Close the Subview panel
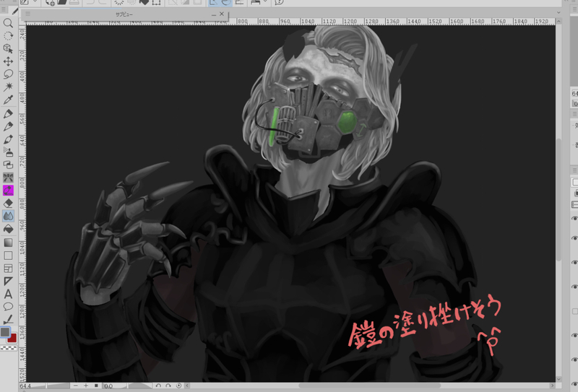The image size is (578, 392). pos(222,14)
